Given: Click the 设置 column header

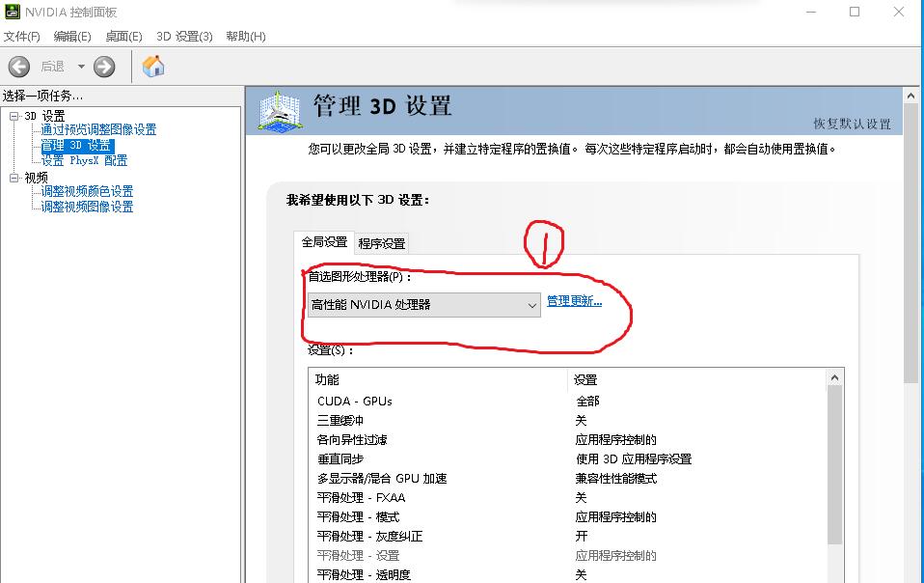Looking at the screenshot, I should (696, 379).
